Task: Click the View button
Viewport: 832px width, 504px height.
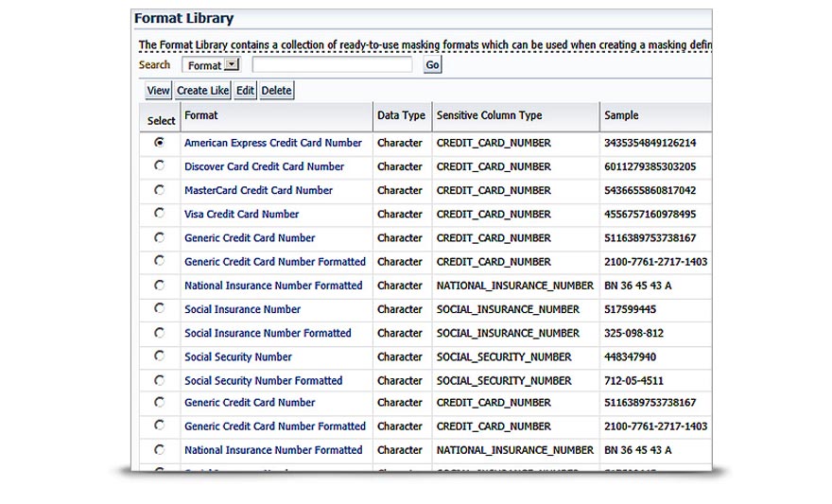Action: click(158, 91)
